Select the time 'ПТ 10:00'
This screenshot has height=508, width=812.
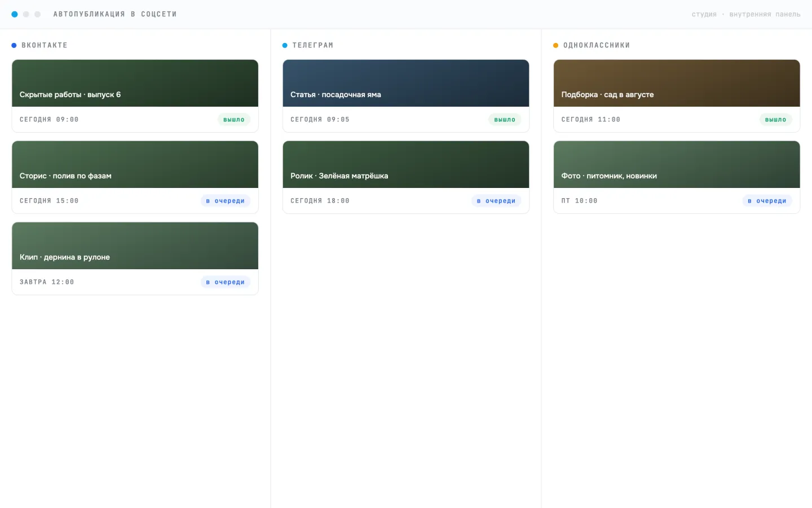pos(579,201)
